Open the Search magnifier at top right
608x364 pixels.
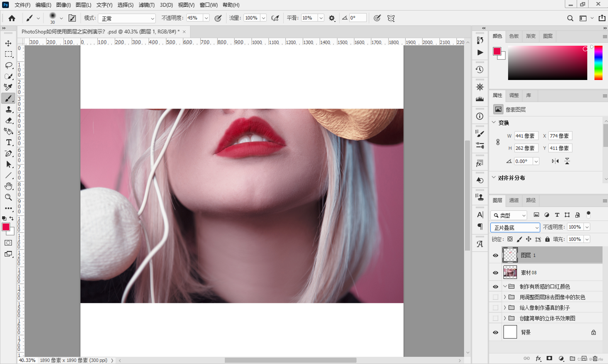[x=570, y=18]
